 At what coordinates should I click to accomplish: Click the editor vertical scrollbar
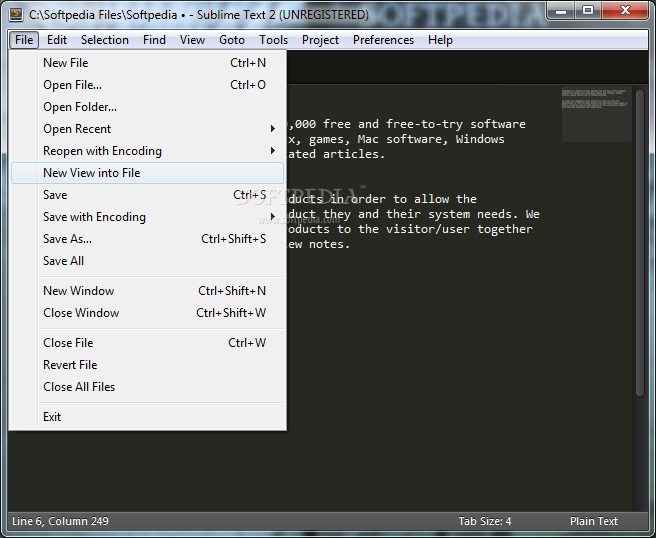pos(640,243)
